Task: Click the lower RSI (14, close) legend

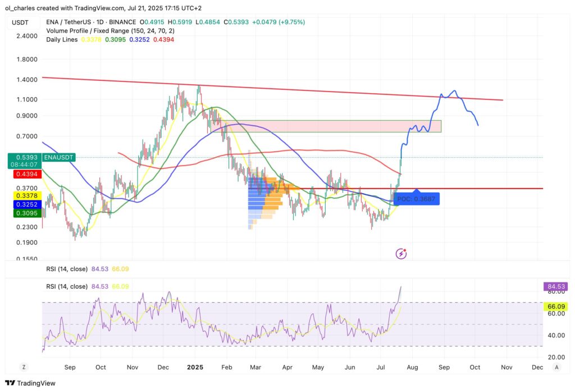Action: tap(66, 286)
